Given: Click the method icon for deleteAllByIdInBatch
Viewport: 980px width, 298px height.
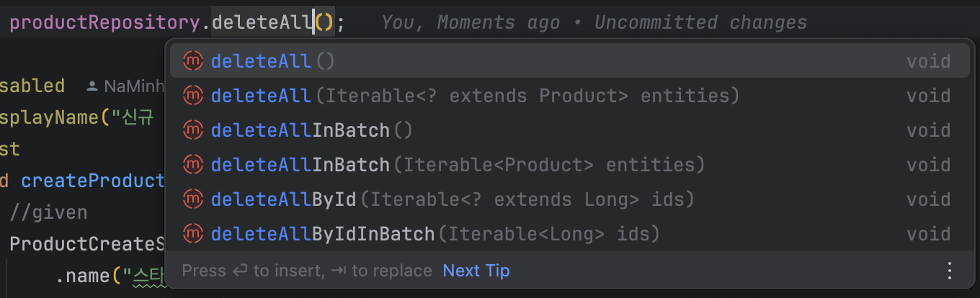Looking at the screenshot, I should click(x=192, y=234).
